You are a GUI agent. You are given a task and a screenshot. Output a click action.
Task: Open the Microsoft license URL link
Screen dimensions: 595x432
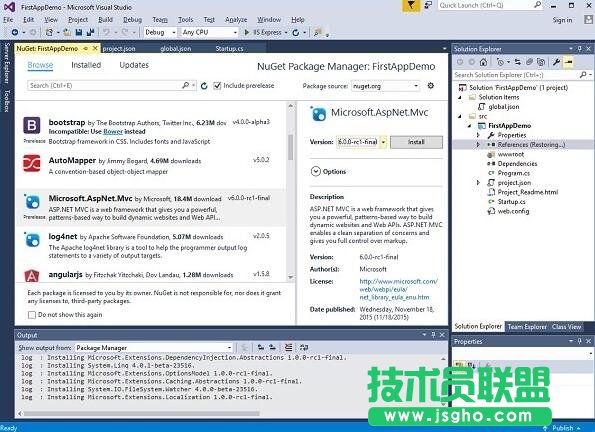[398, 289]
